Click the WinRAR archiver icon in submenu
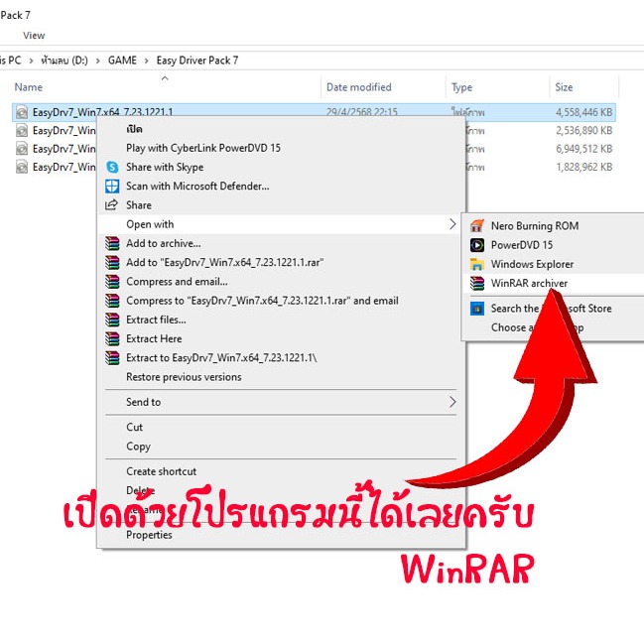The width and height of the screenshot is (644, 644). 476,284
